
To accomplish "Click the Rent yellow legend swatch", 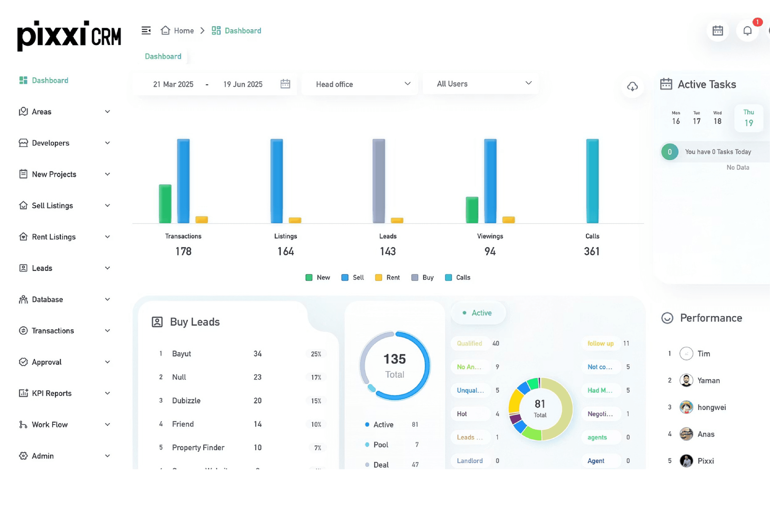I will click(x=378, y=277).
